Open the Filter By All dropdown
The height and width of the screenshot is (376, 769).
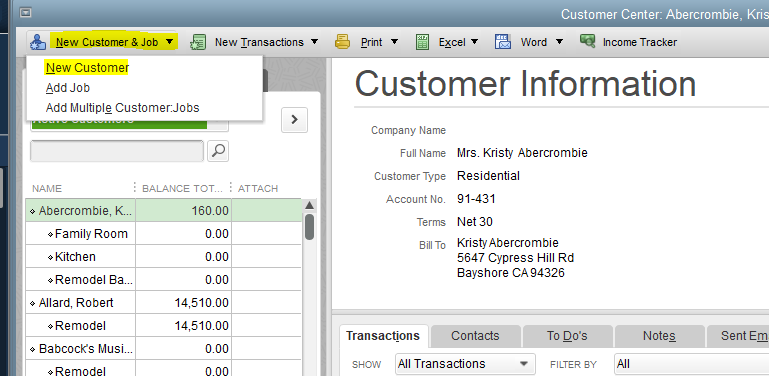point(691,364)
